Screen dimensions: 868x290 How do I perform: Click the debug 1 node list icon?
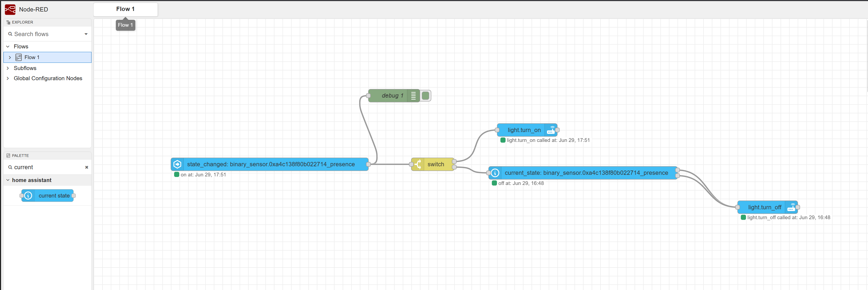(414, 96)
